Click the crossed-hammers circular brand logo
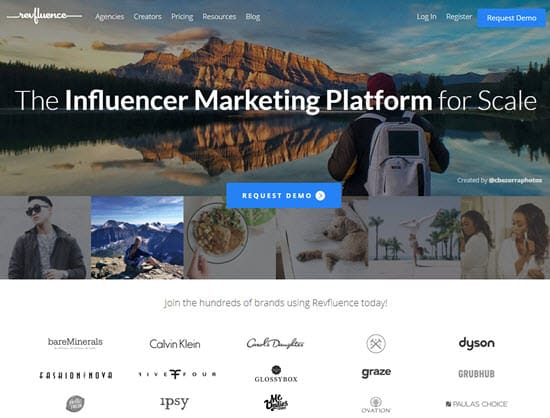 [x=376, y=343]
